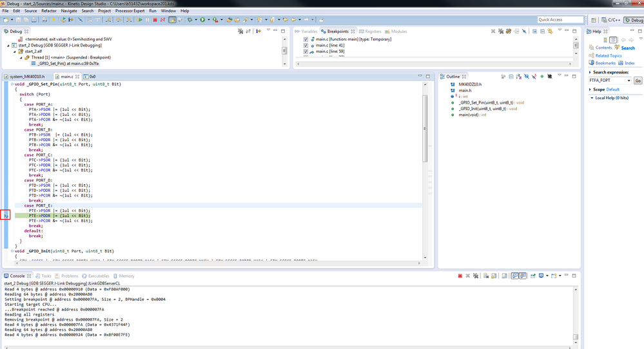Toggle Hide Static Members in Outline toolbar
The image size is (644, 349).
point(534,77)
